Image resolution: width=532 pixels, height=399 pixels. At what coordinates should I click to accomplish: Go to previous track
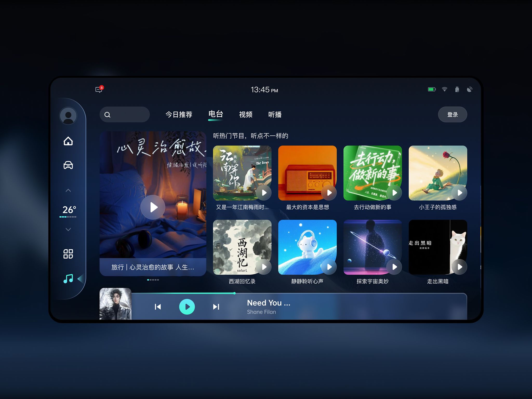[x=158, y=307]
